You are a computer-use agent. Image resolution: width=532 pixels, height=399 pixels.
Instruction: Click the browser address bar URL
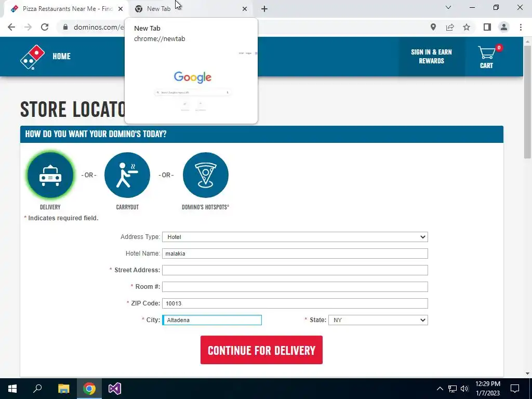[98, 27]
